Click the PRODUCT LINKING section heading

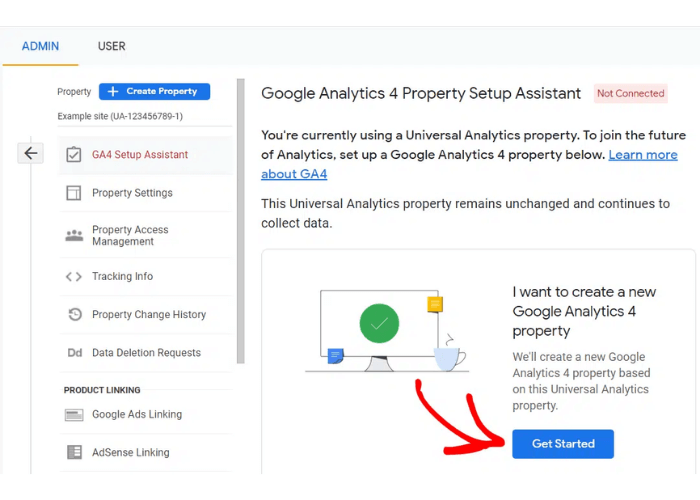pyautogui.click(x=102, y=390)
